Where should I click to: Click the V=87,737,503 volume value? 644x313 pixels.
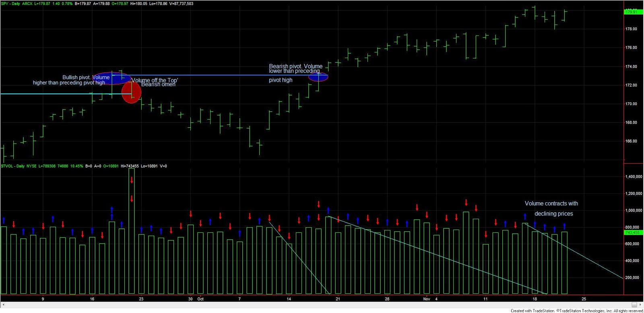pyautogui.click(x=181, y=4)
